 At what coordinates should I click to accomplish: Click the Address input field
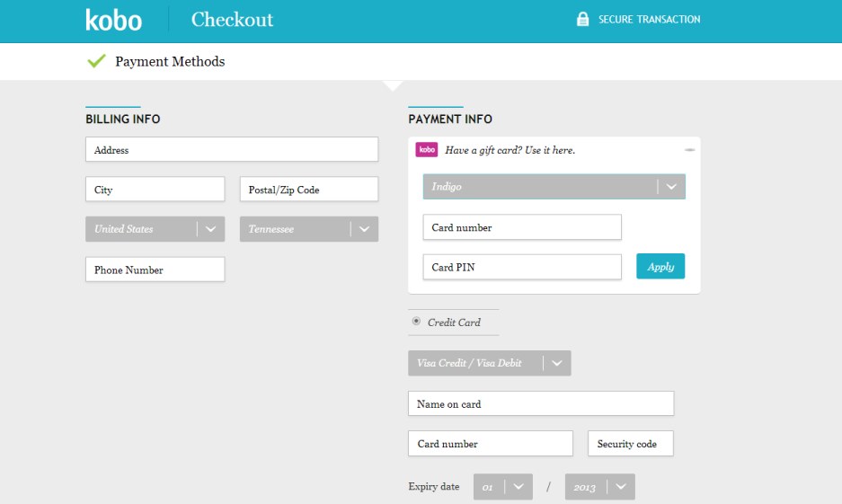[231, 150]
